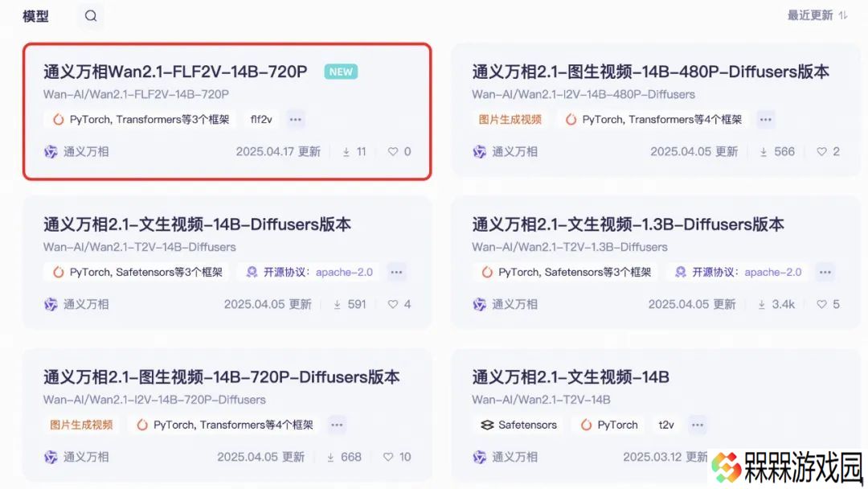Open apache-2.0 license on T2V-1.3B-Diffusers card
The width and height of the screenshot is (868, 489).
tap(773, 272)
